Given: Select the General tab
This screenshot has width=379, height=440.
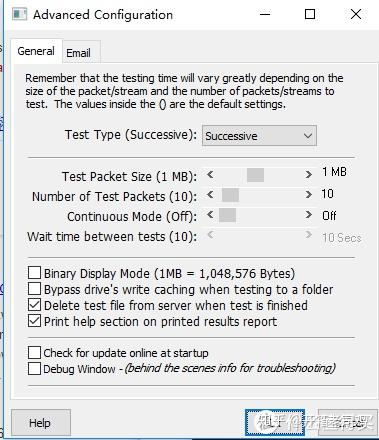Looking at the screenshot, I should coord(36,51).
